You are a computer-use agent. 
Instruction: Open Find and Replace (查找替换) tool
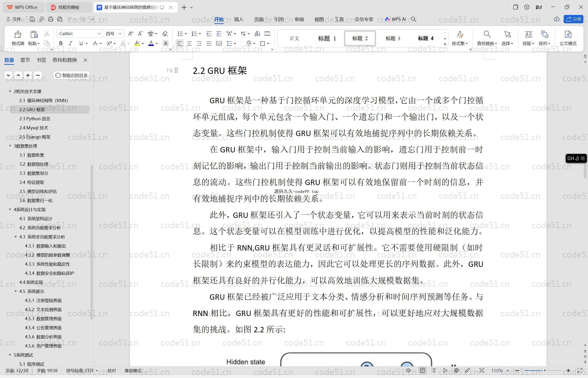(x=487, y=38)
